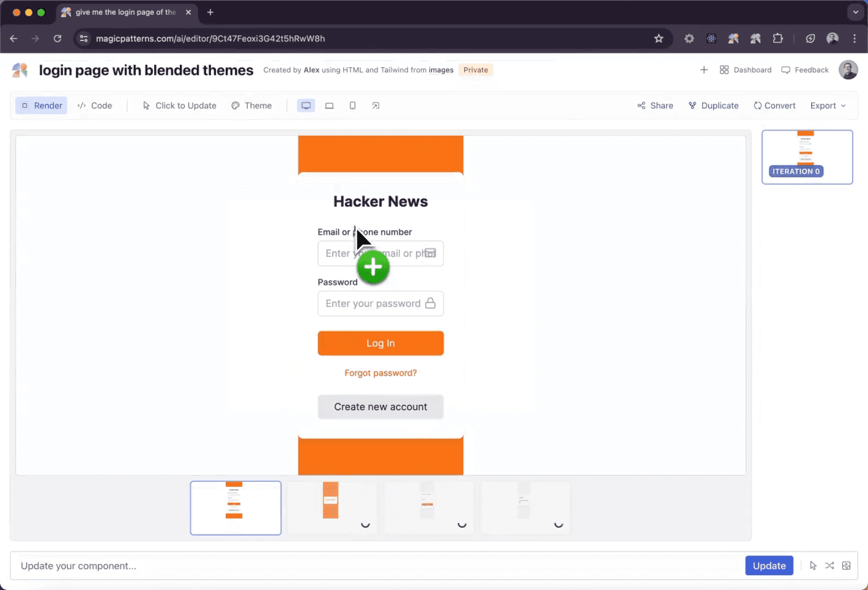
Task: Click the browser forward arrow
Action: coord(36,38)
